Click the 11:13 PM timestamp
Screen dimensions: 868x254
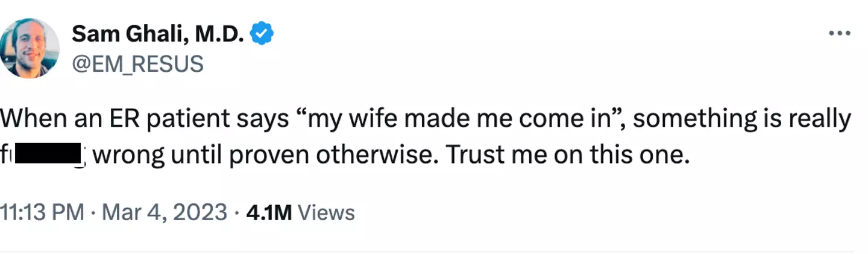pyautogui.click(x=42, y=212)
